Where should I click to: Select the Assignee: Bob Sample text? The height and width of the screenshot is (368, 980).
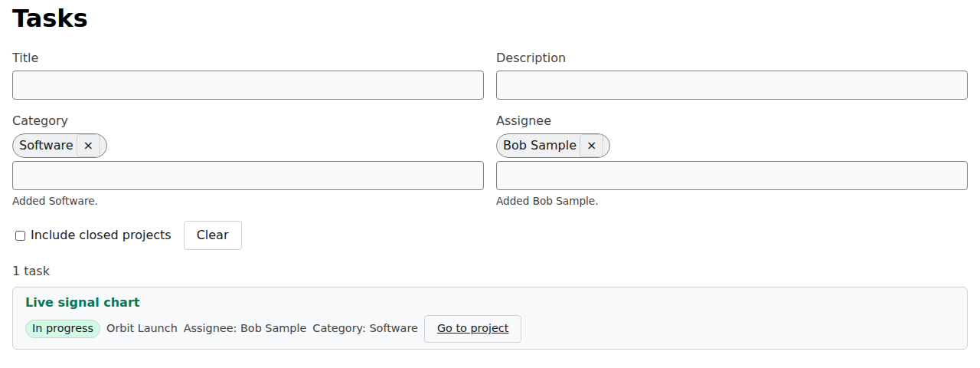(245, 328)
